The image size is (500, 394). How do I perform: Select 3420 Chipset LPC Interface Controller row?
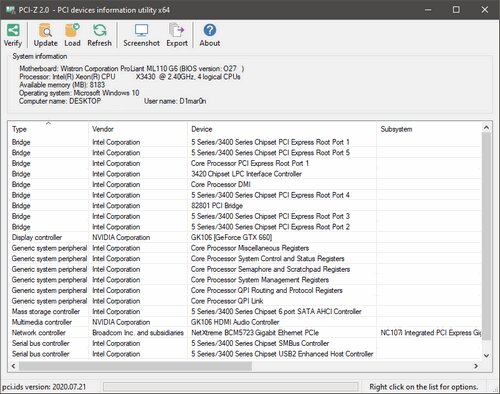coord(245,174)
